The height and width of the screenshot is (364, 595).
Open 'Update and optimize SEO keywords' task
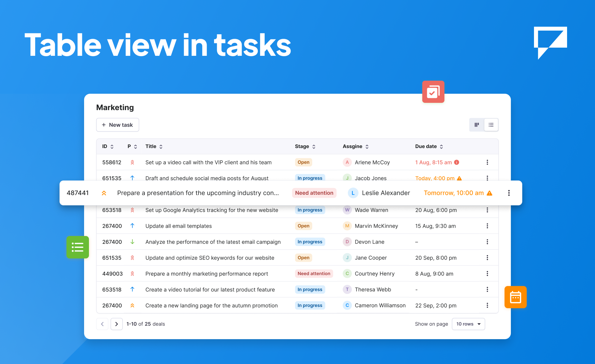point(210,258)
